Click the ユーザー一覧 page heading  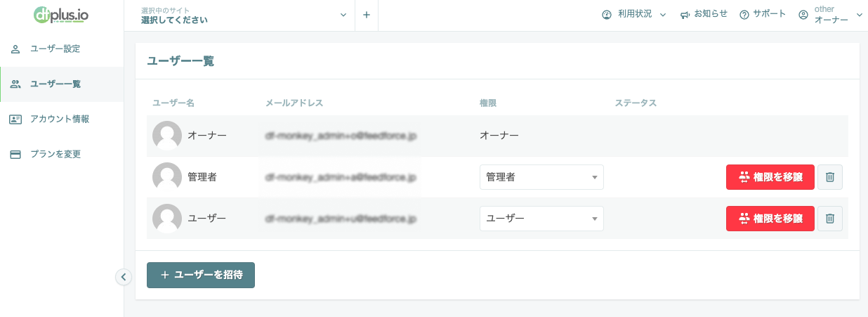point(180,61)
